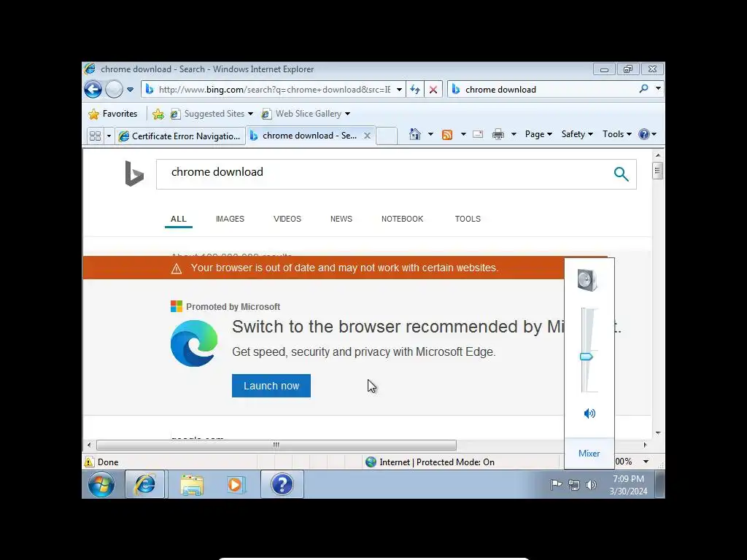Click Action Center flag tray icon

pyautogui.click(x=556, y=485)
